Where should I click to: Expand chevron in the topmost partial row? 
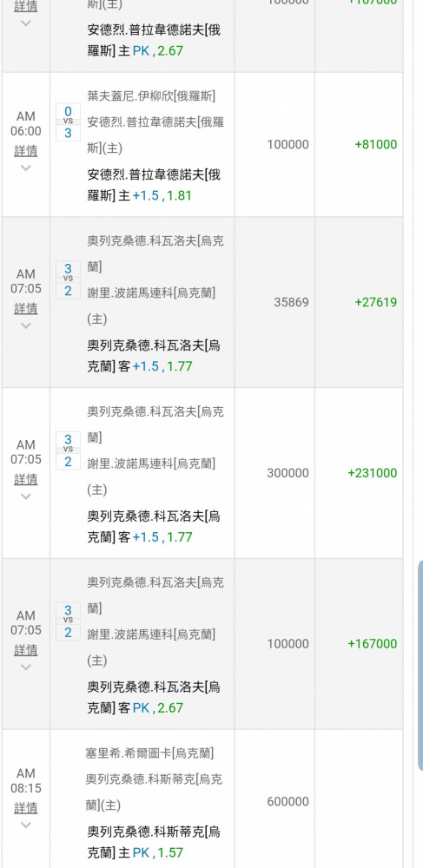click(25, 23)
